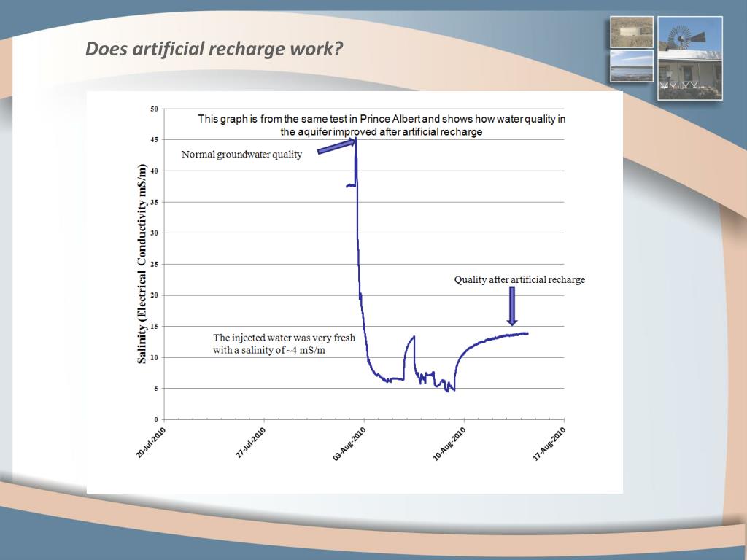Click the '45' y-axis value
The height and width of the screenshot is (560, 747).
[x=154, y=140]
